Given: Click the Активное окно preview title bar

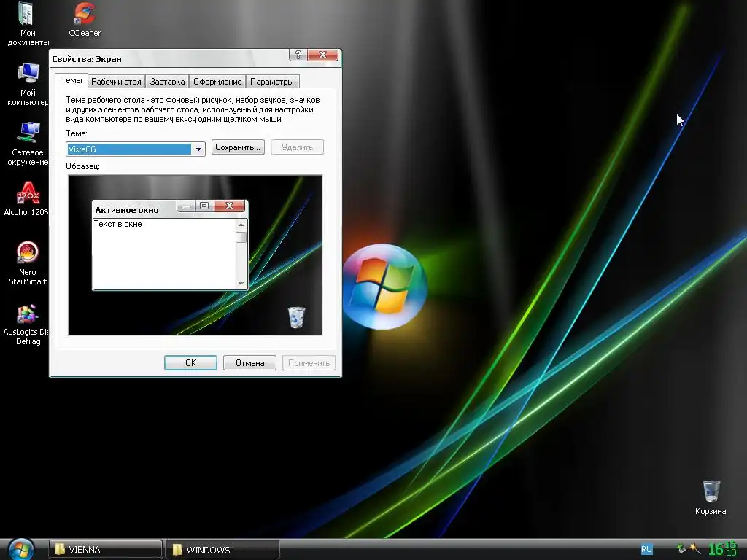Looking at the screenshot, I should pyautogui.click(x=133, y=209).
